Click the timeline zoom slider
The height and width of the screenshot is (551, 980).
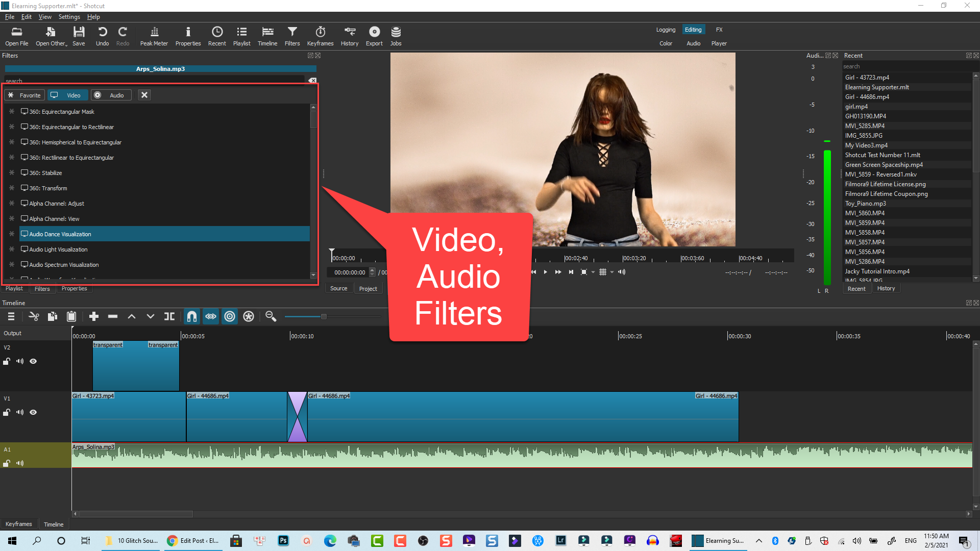point(324,316)
